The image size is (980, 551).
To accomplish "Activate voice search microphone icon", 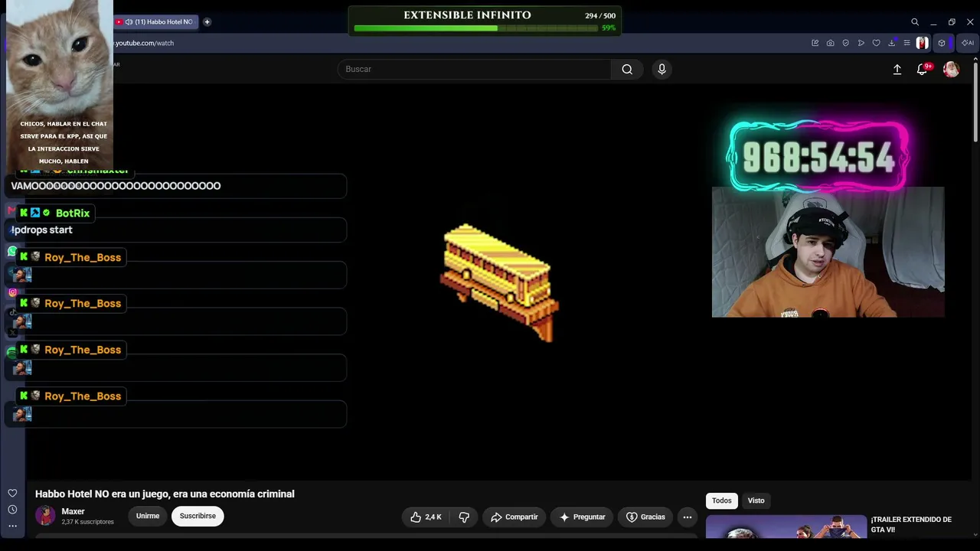I will [661, 69].
